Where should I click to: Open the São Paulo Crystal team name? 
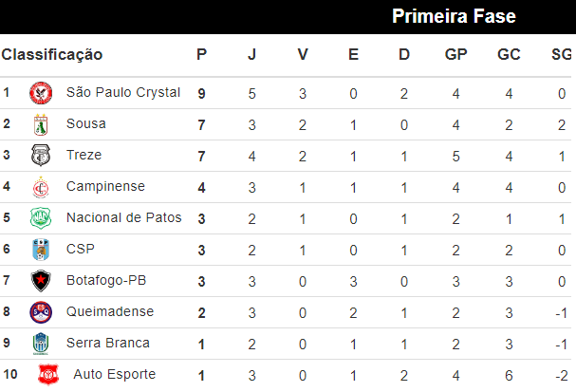pyautogui.click(x=123, y=93)
